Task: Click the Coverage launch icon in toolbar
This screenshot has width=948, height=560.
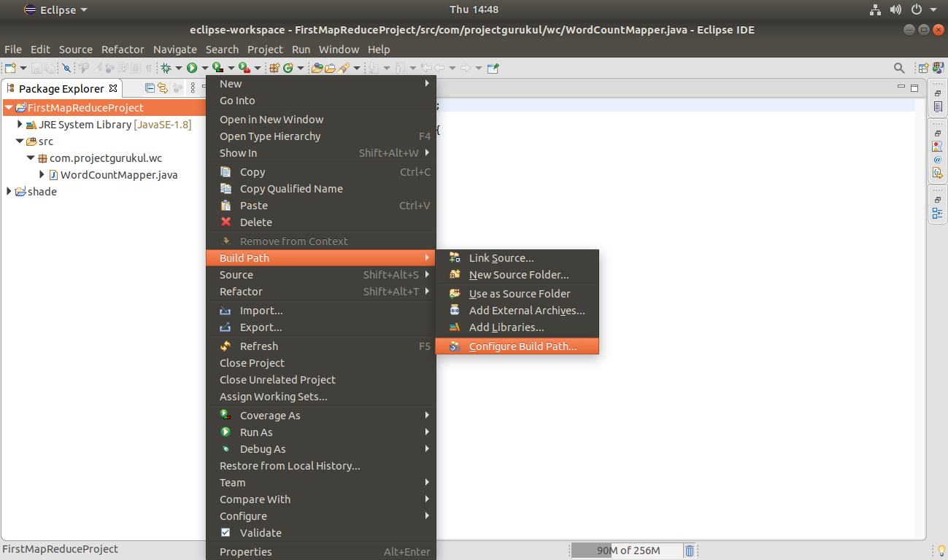Action: point(217,68)
